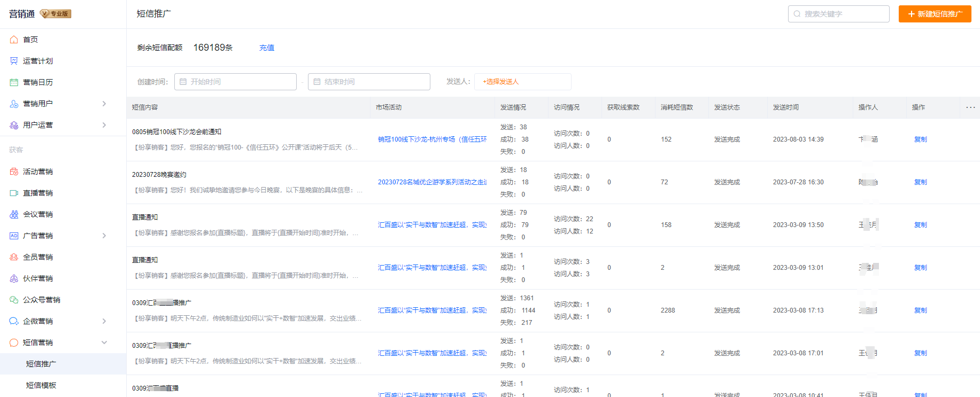
Task: Click the 首页 home icon in sidebar
Action: point(14,40)
